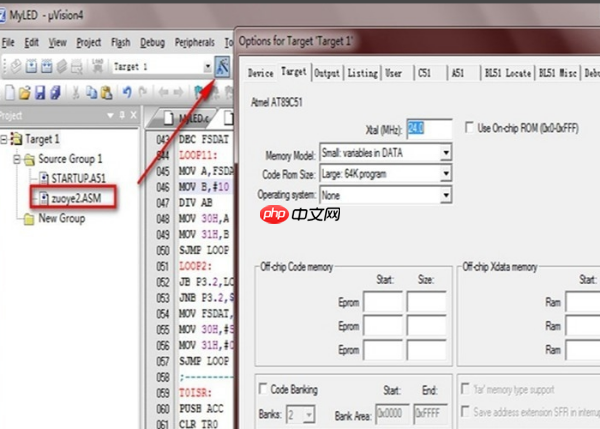The image size is (600, 429).
Task: Click the Navigate Forwards arrow icon
Action: (x=178, y=92)
